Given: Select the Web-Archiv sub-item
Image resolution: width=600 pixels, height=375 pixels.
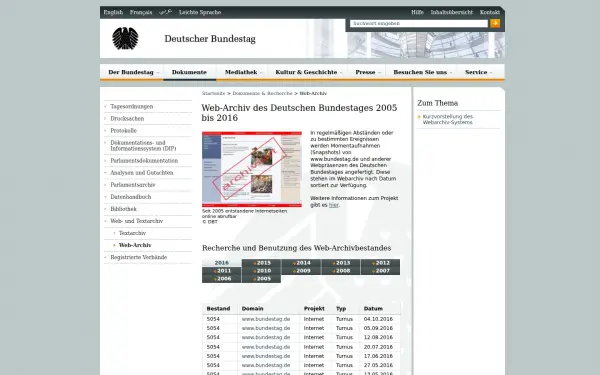Looking at the screenshot, I should 135,245.
